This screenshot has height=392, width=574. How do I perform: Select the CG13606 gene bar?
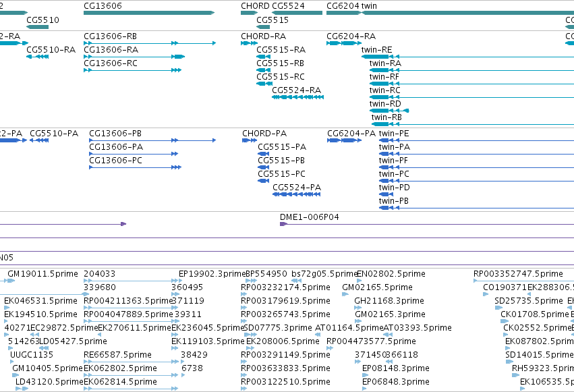pyautogui.click(x=149, y=13)
